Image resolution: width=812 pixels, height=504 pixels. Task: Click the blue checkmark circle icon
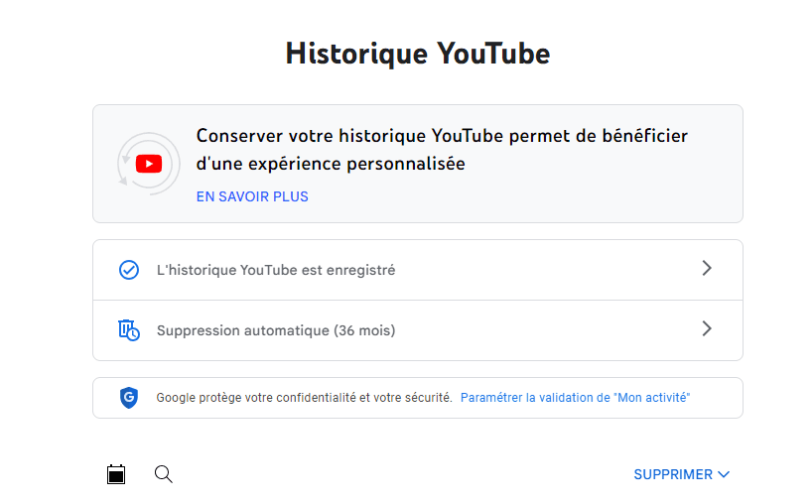click(x=128, y=270)
